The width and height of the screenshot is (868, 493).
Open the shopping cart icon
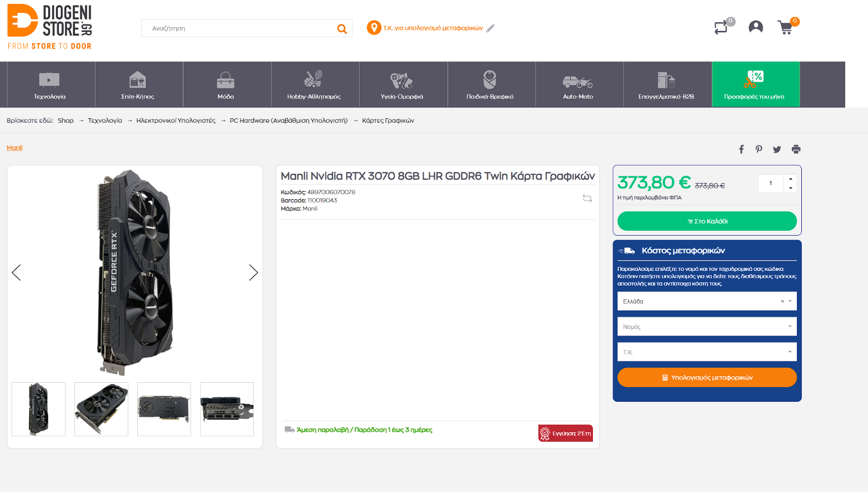click(786, 28)
